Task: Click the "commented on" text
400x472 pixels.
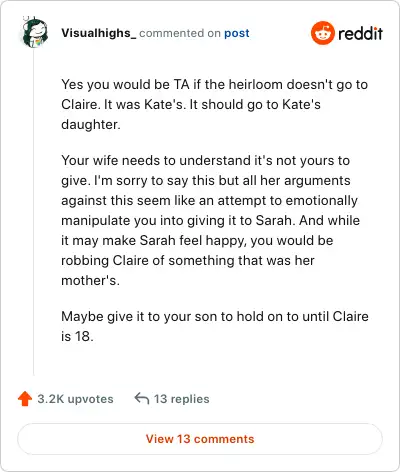Action: [x=180, y=33]
